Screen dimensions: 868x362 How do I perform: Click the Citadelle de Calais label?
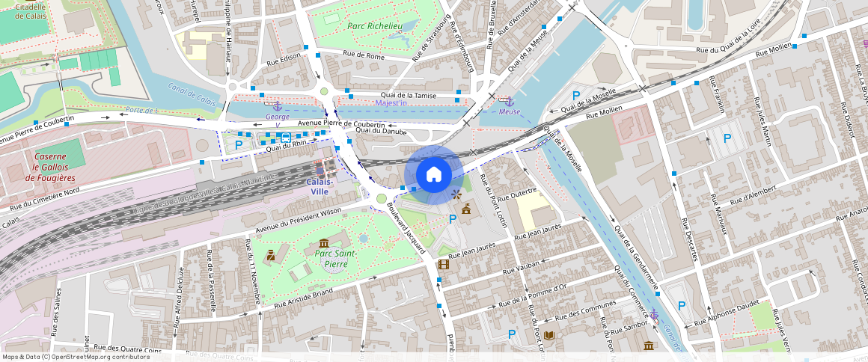point(25,10)
